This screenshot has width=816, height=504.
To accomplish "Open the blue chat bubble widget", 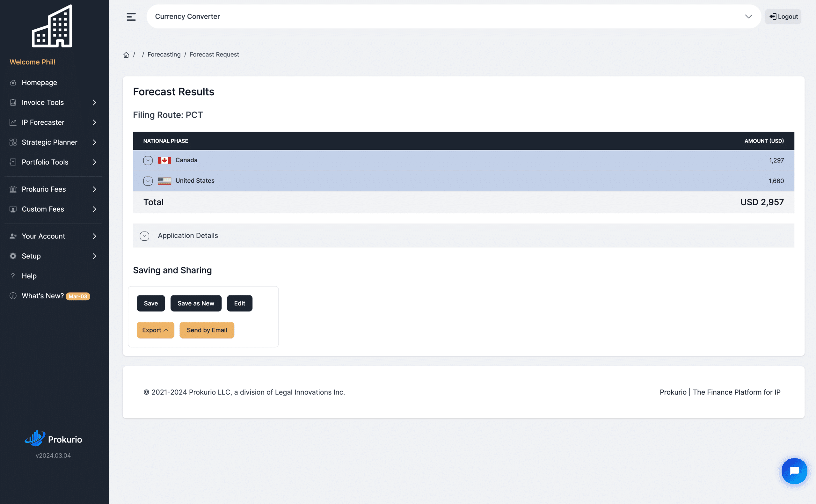I will [x=794, y=471].
